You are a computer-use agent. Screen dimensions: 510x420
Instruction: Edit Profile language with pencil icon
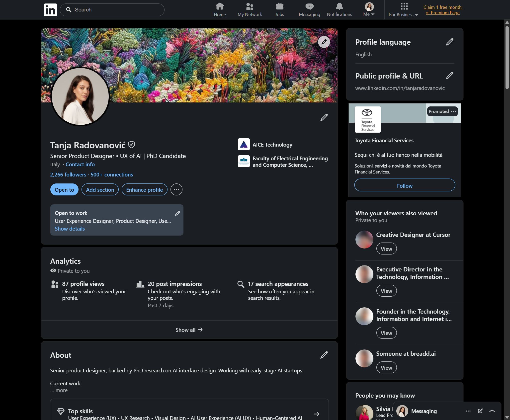click(449, 42)
